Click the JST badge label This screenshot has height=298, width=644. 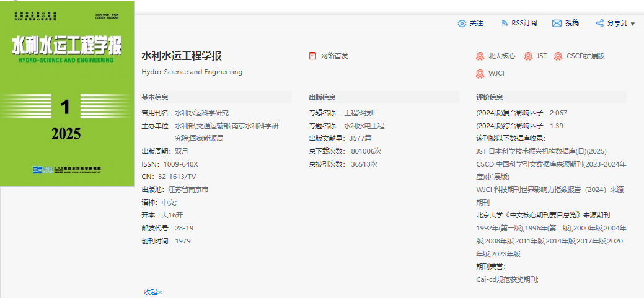(542, 56)
